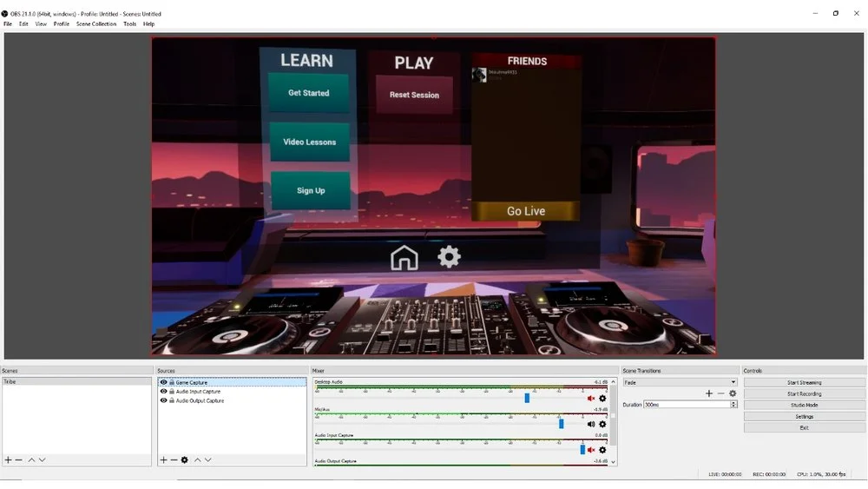
Task: Open the Tools menu
Action: [129, 23]
